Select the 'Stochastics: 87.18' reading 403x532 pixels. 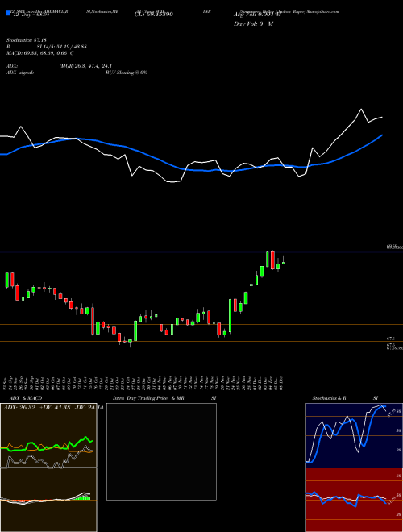(x=27, y=40)
